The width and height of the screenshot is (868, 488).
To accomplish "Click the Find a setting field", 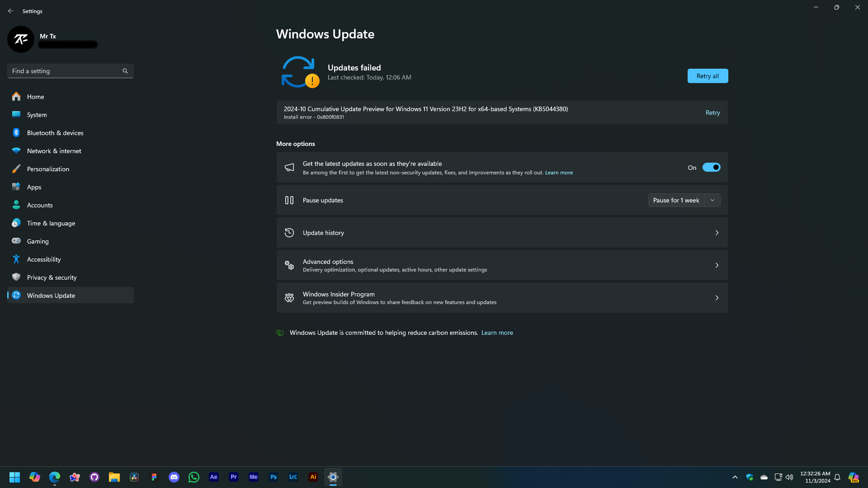I will point(66,71).
